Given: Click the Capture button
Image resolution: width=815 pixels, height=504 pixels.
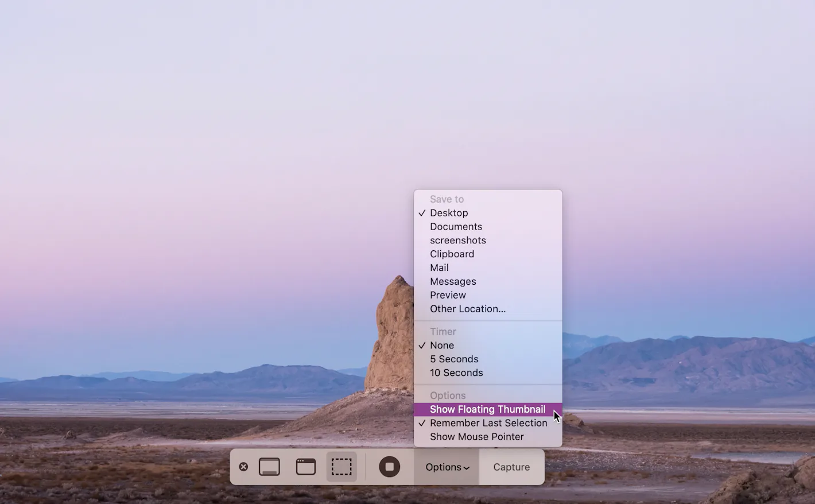Looking at the screenshot, I should click(x=511, y=467).
